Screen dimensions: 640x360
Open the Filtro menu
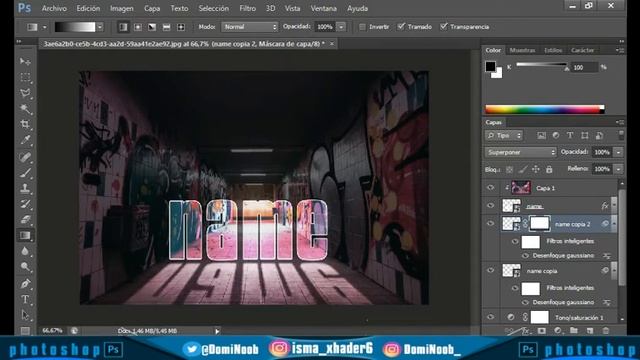247,8
